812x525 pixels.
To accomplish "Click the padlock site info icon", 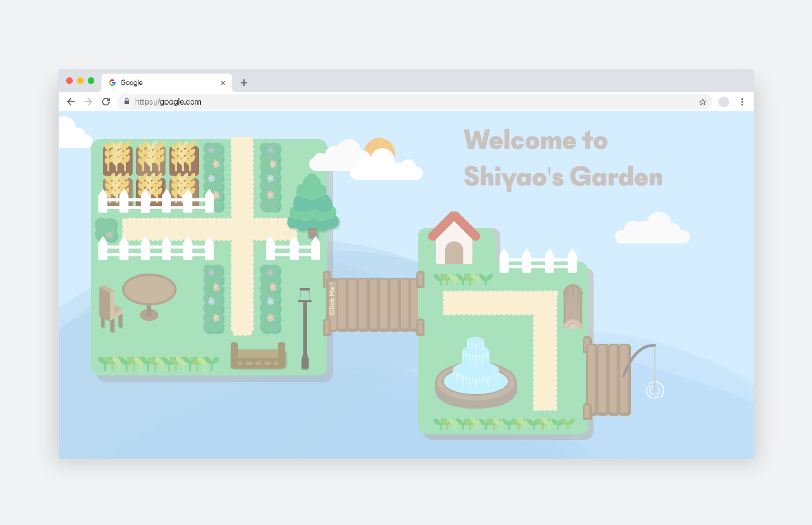I will pos(127,102).
